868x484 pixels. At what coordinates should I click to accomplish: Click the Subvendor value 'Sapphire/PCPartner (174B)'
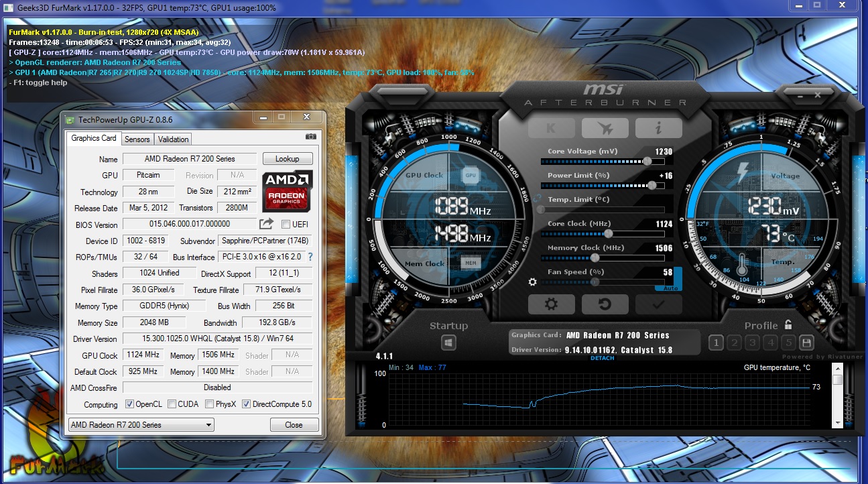(x=265, y=241)
